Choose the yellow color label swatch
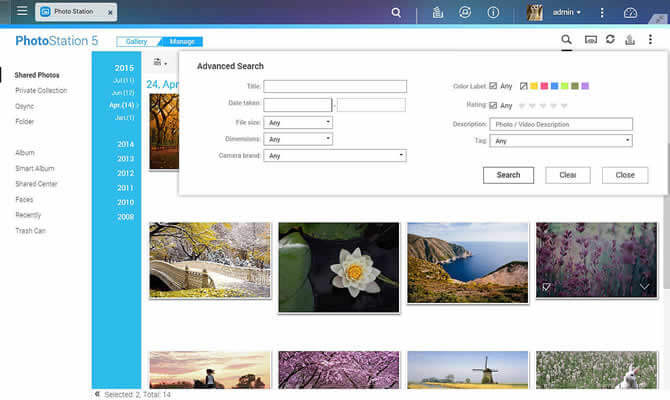The width and height of the screenshot is (670, 400). click(x=535, y=87)
